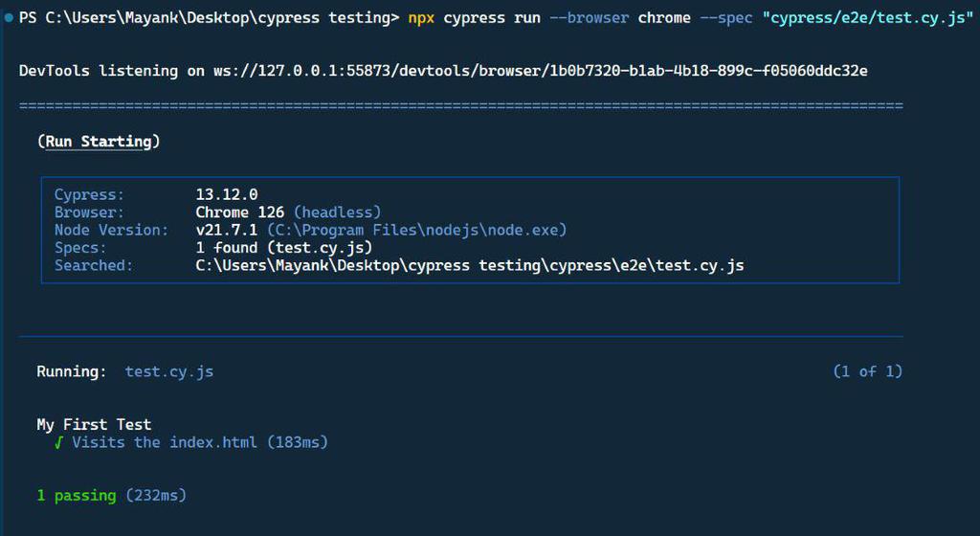Click the blue command status dot before PS prompt
Screen dimensions: 980x536
click(9, 18)
